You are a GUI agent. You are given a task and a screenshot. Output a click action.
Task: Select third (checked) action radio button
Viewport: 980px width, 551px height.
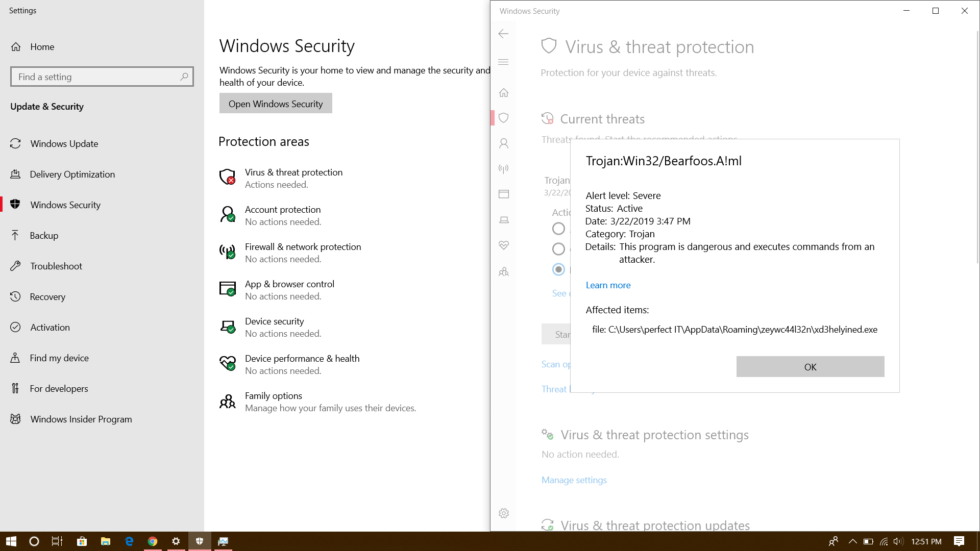click(558, 269)
